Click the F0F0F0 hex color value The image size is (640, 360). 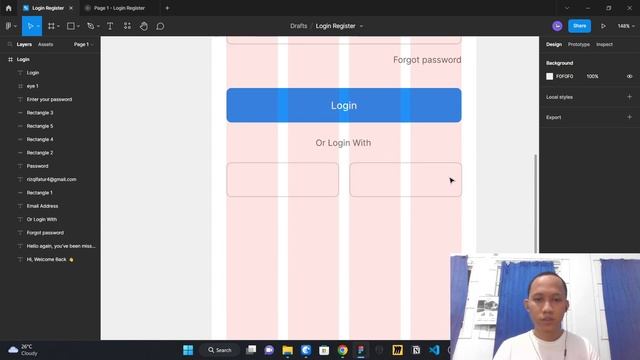[x=564, y=76]
